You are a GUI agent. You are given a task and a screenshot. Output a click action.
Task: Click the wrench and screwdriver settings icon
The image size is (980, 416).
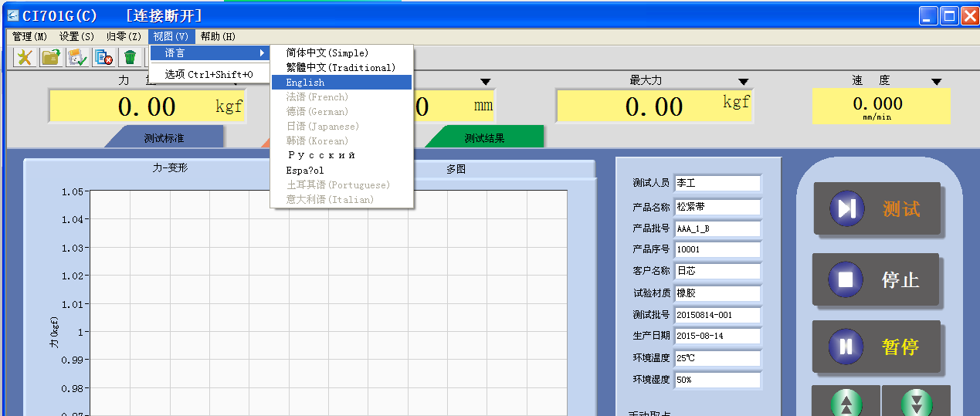25,57
